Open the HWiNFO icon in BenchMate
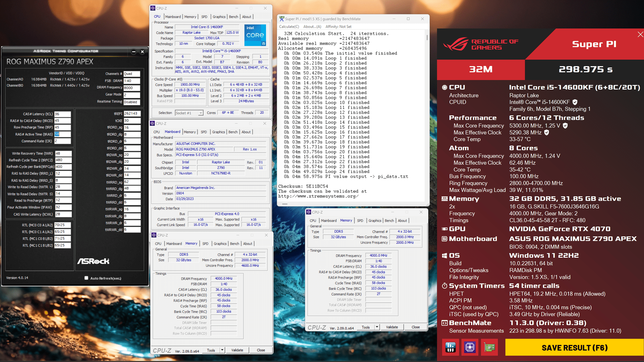 click(x=450, y=347)
